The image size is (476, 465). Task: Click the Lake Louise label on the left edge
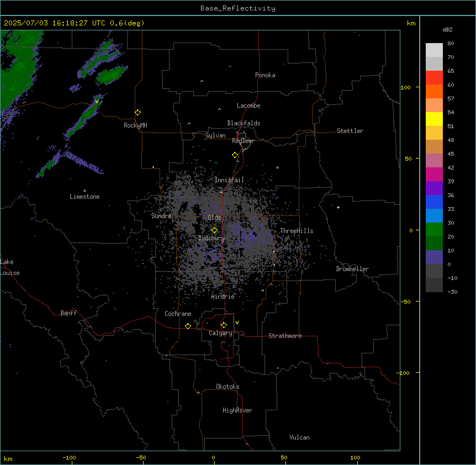(x=10, y=267)
